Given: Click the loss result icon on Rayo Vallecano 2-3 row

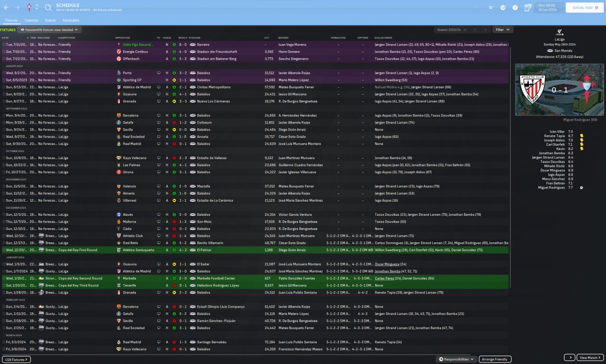Looking at the screenshot, I should click(174, 158).
